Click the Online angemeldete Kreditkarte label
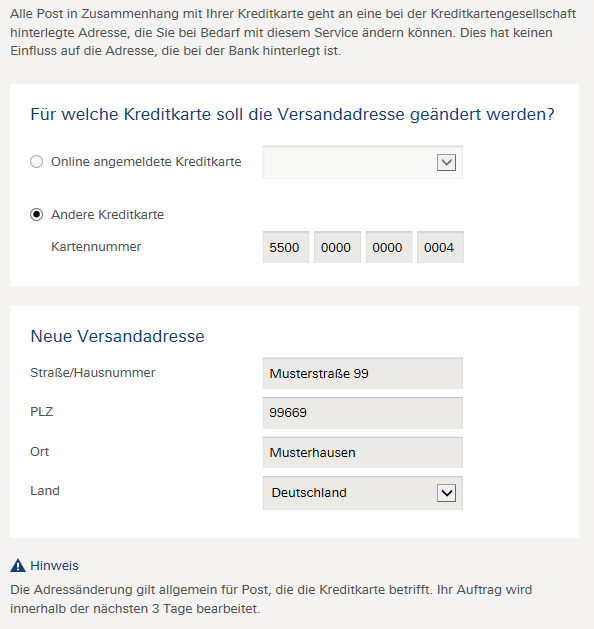The width and height of the screenshot is (594, 629). (146, 162)
